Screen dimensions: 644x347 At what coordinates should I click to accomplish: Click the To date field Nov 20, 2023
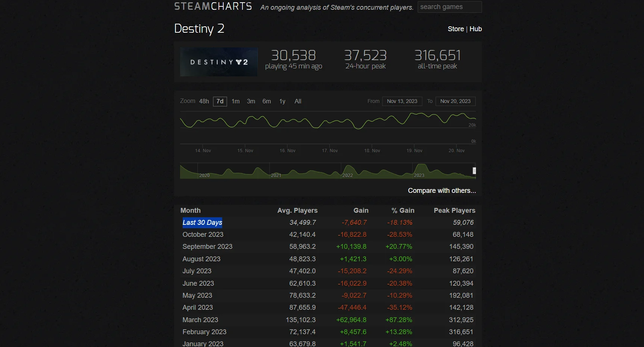pos(455,102)
